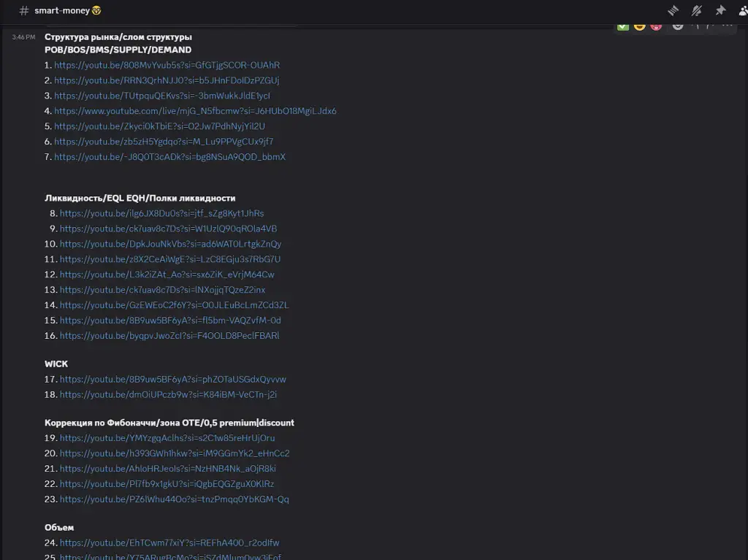Click the 3:46 PM message timestamp

pyautogui.click(x=24, y=37)
